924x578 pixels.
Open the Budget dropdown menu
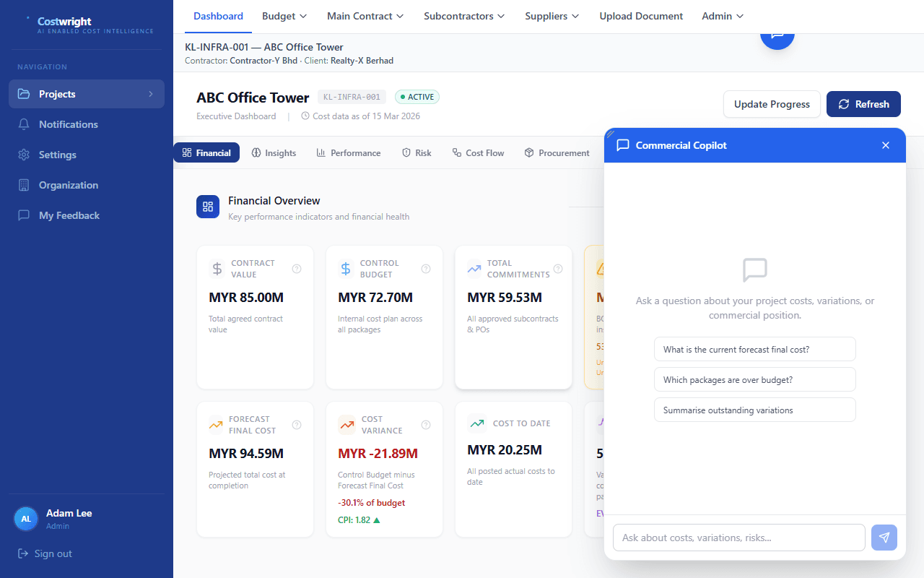pos(284,16)
